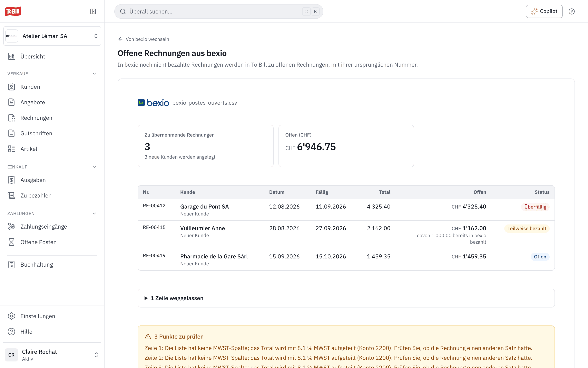The image size is (588, 368).
Task: Click the Ausgaben receipt icon
Action: (11, 180)
